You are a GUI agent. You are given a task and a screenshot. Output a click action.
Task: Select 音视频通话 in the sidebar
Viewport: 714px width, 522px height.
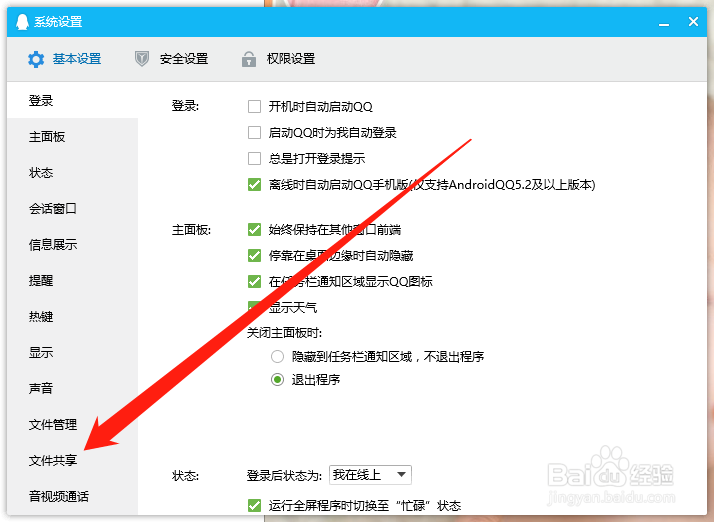pyautogui.click(x=72, y=496)
